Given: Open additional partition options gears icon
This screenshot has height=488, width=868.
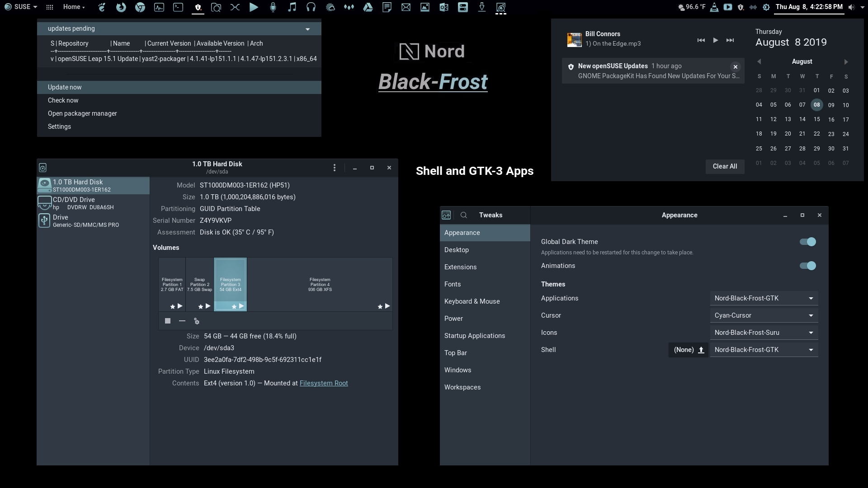Looking at the screenshot, I should pos(197,321).
